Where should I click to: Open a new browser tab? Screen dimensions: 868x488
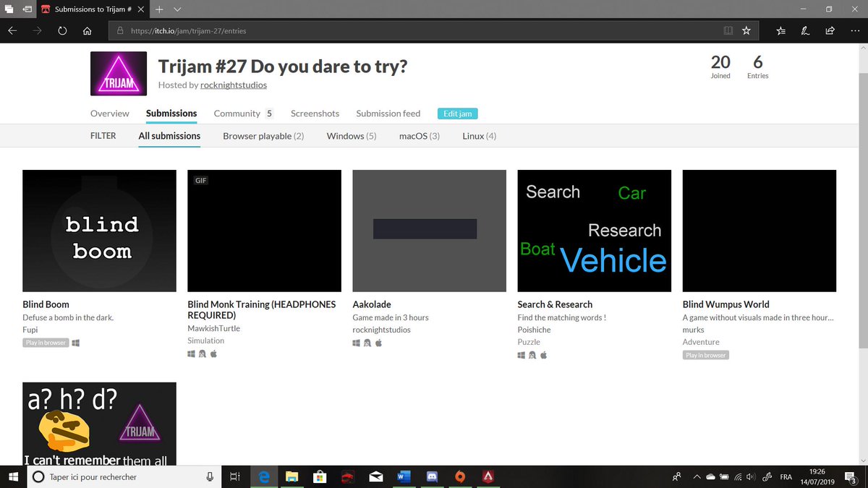[x=158, y=9]
